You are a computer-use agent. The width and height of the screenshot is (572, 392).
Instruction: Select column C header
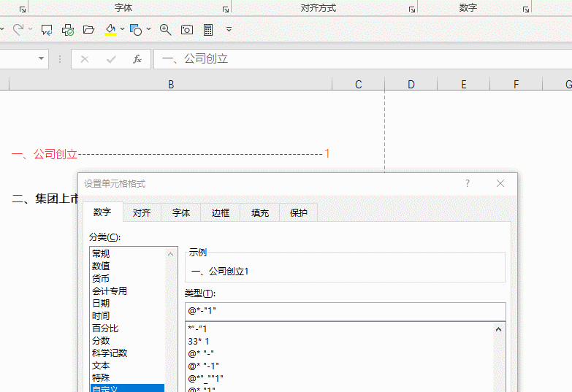coord(358,84)
